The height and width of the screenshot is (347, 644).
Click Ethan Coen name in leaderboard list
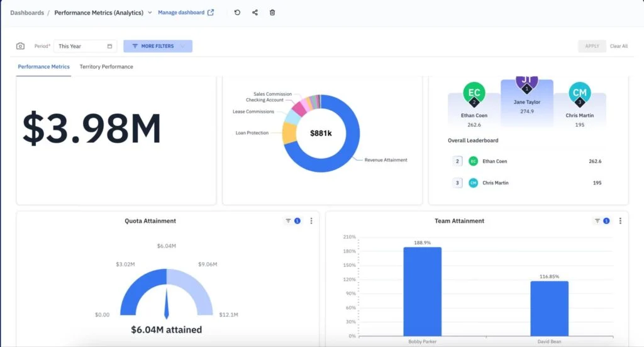494,161
